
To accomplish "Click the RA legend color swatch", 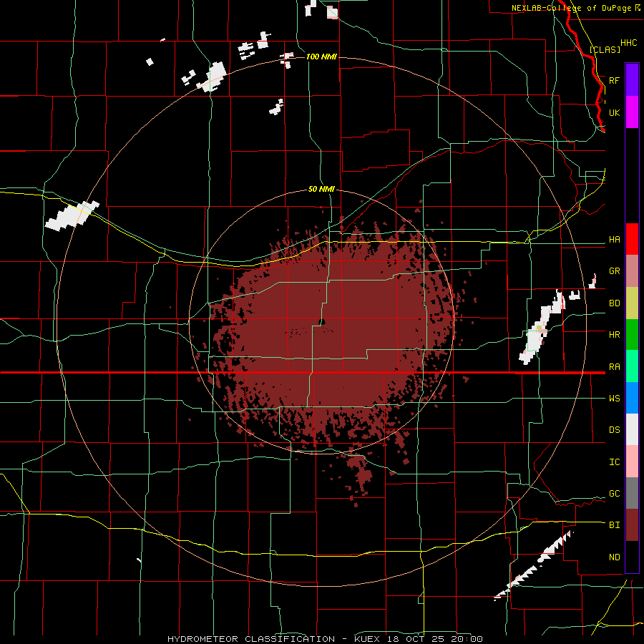I will click(632, 366).
